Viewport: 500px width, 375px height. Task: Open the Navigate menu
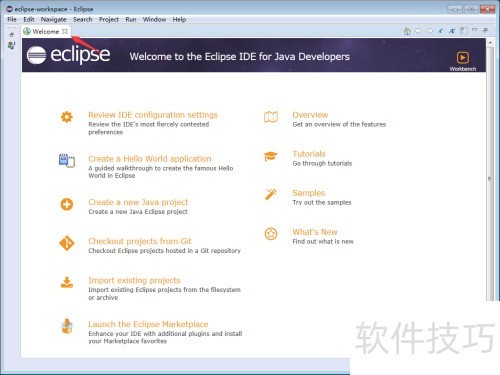[53, 19]
